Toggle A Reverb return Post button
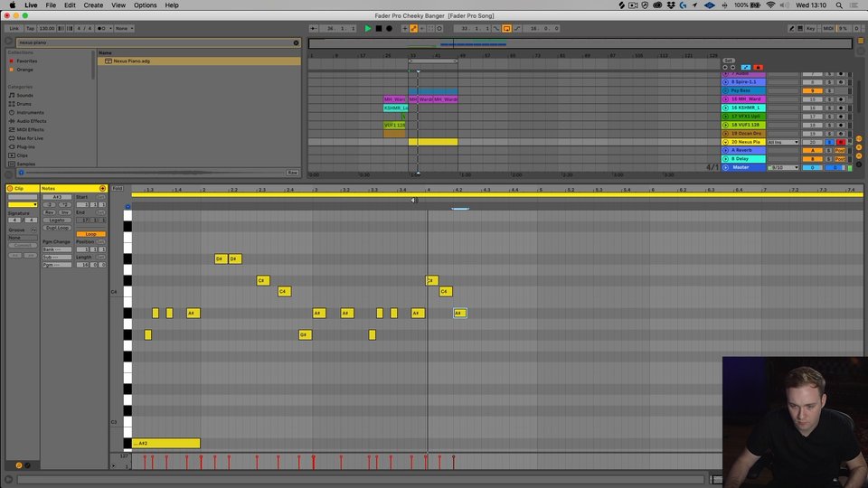 [x=840, y=151]
